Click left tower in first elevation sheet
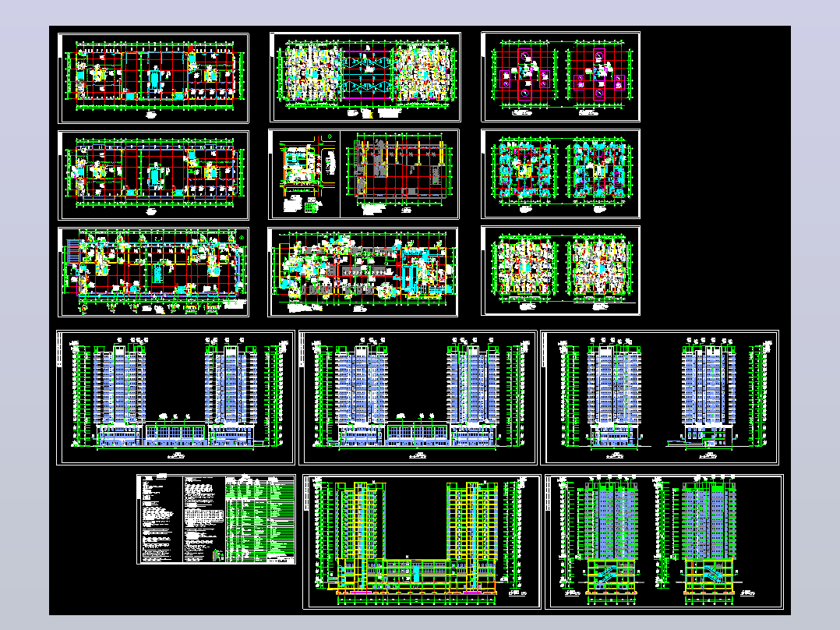 point(119,394)
